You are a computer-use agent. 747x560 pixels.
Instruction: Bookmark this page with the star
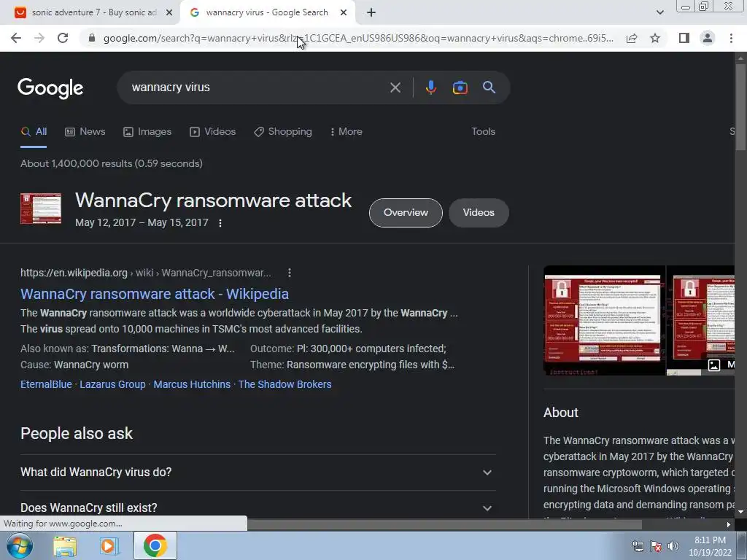pos(655,38)
